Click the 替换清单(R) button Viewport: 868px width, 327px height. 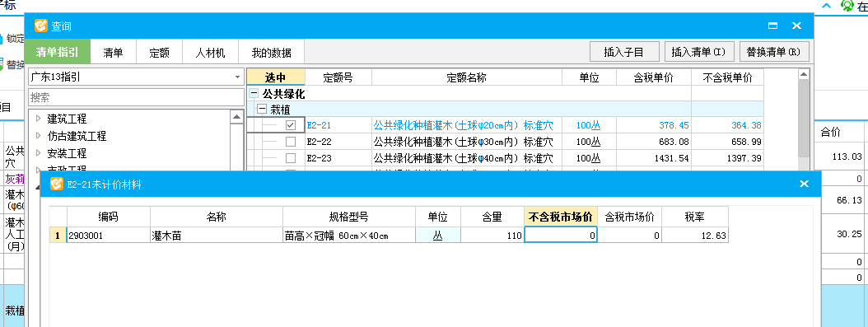773,52
